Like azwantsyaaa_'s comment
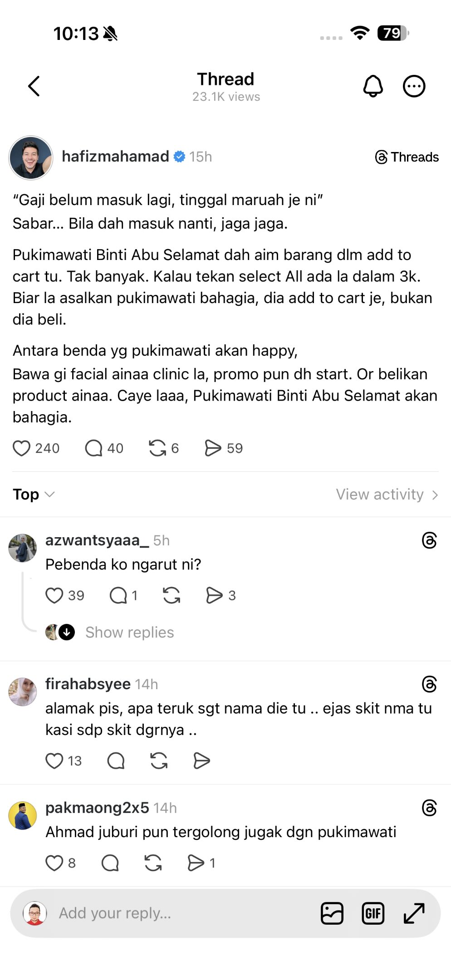The width and height of the screenshot is (451, 980). [x=54, y=595]
